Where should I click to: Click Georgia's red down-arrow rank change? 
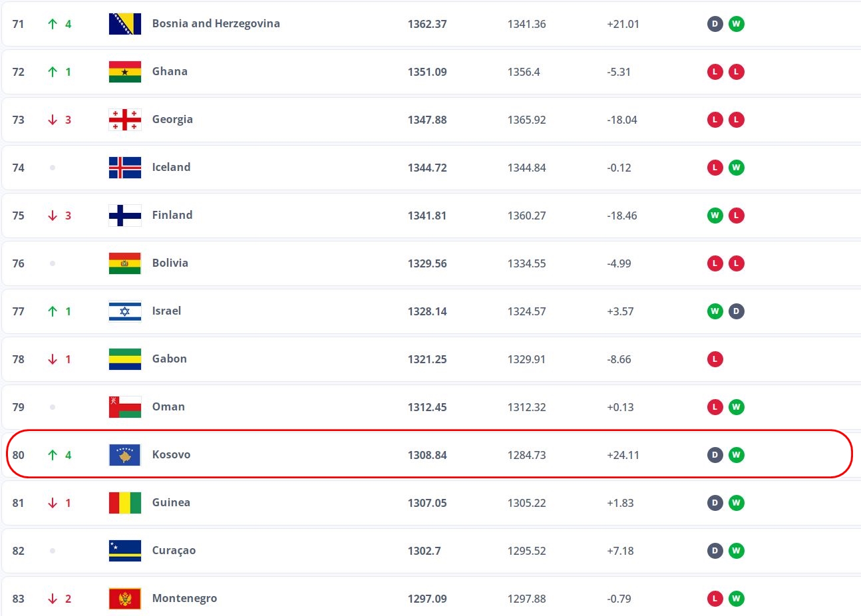(x=53, y=120)
